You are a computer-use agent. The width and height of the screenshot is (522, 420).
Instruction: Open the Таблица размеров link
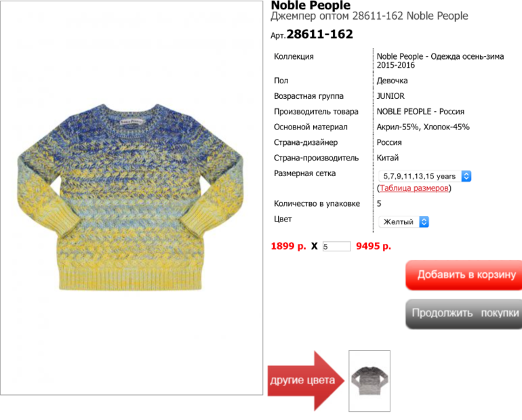point(414,188)
